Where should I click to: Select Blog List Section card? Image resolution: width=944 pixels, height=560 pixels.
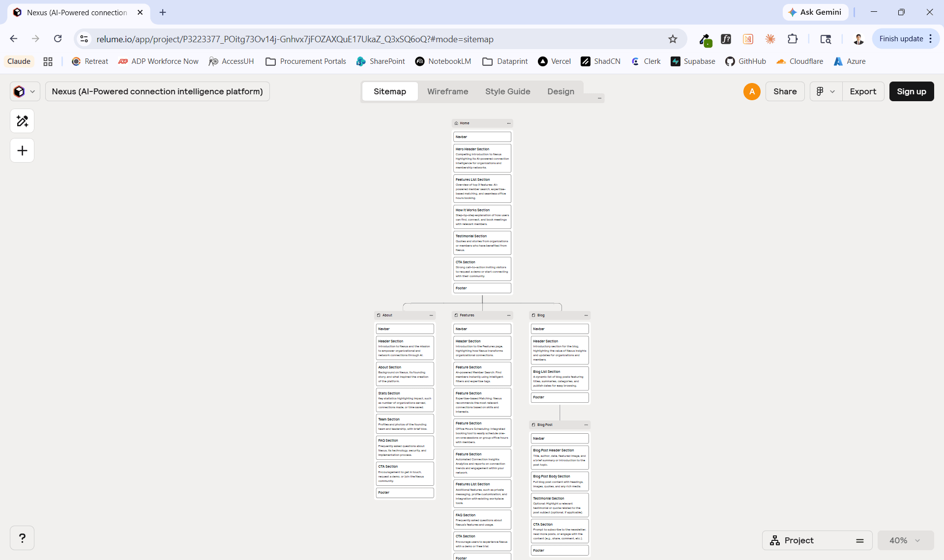click(560, 379)
